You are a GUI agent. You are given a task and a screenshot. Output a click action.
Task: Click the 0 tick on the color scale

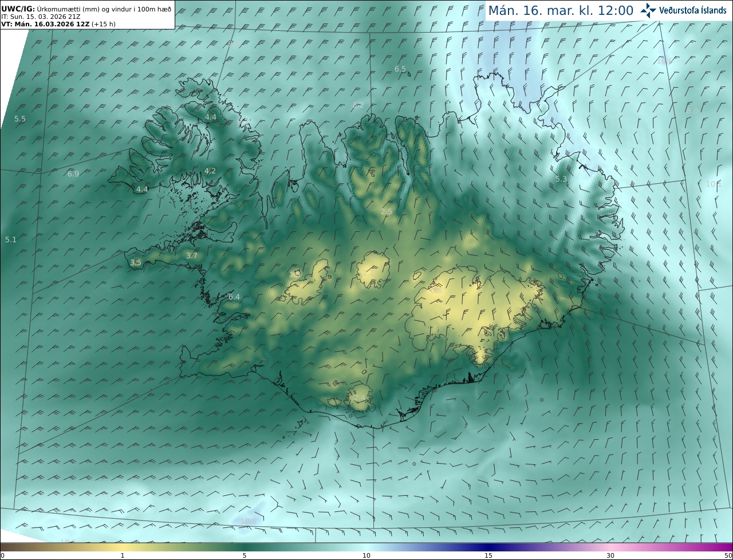2,555
